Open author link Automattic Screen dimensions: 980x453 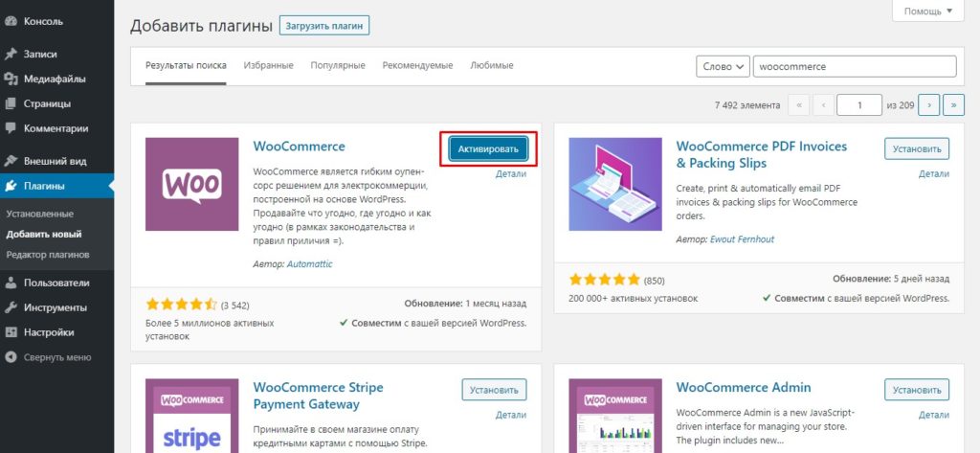click(x=309, y=264)
